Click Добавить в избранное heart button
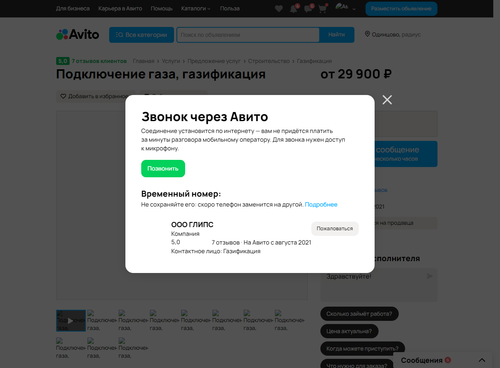The height and width of the screenshot is (368, 500). click(92, 96)
